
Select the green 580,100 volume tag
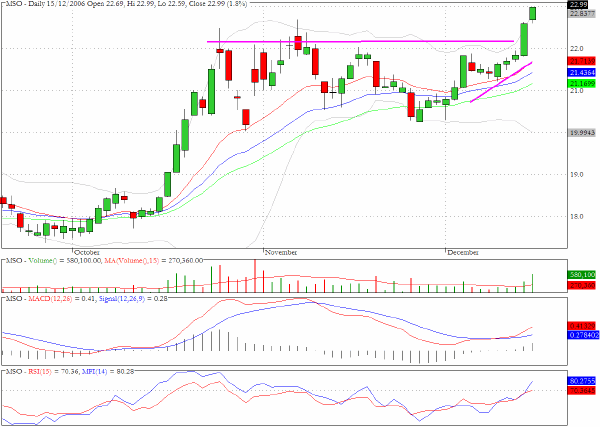582,275
